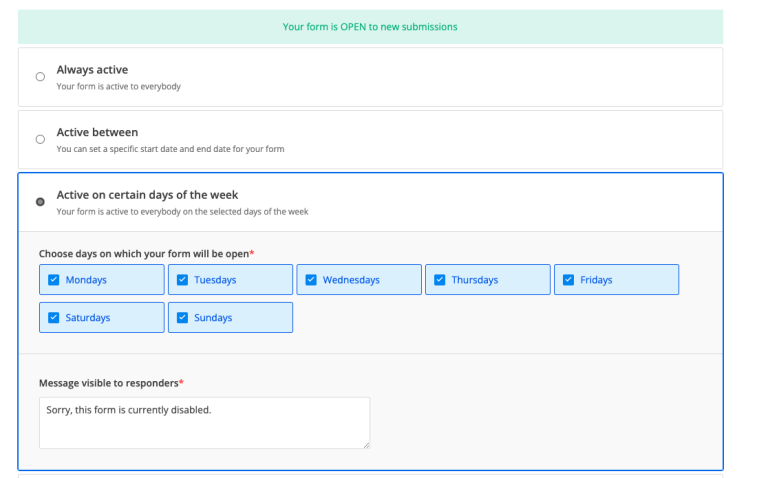Click 'Message visible to responders' label

[111, 383]
